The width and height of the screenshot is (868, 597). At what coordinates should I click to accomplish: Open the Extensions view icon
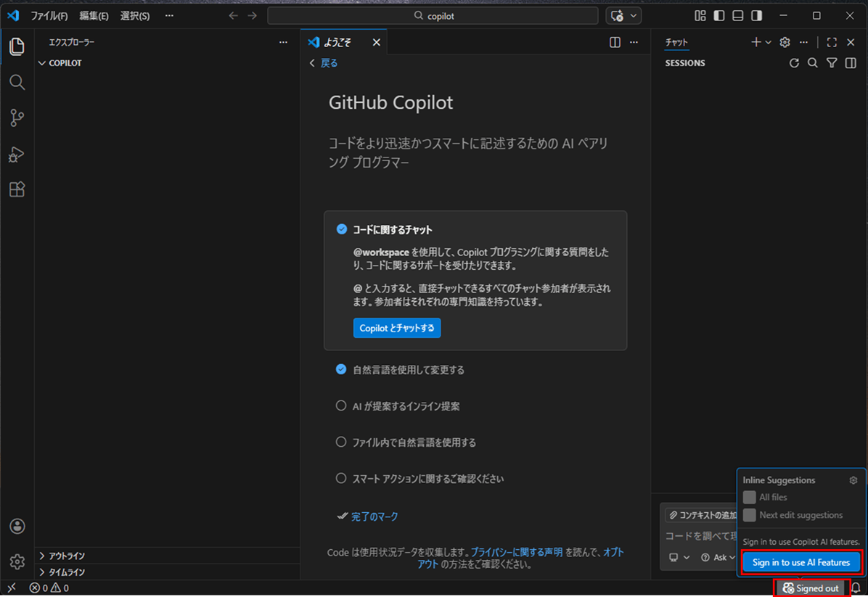tap(17, 189)
